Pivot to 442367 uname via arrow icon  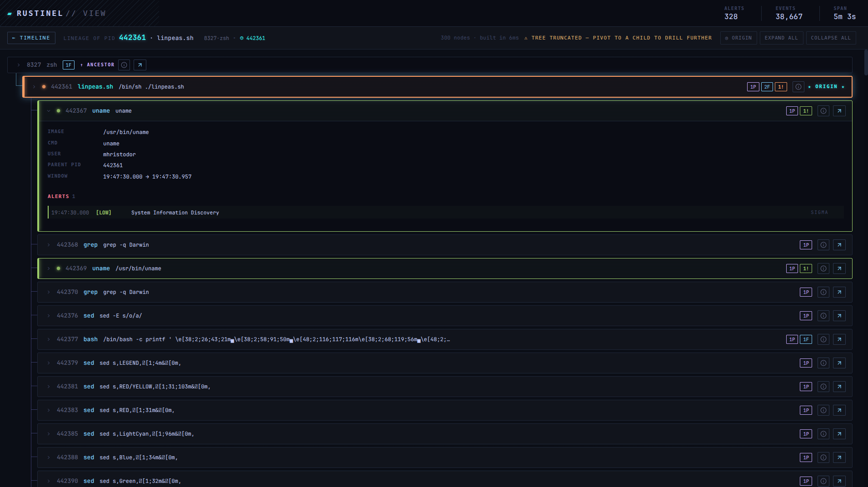click(x=839, y=111)
